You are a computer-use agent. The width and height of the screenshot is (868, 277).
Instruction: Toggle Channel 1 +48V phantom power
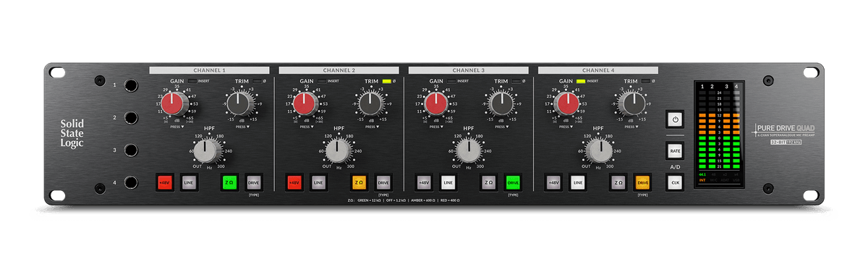pos(164,183)
